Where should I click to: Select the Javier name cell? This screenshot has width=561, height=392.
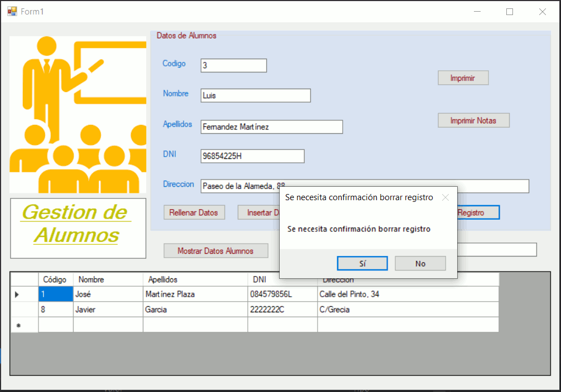[x=108, y=309]
